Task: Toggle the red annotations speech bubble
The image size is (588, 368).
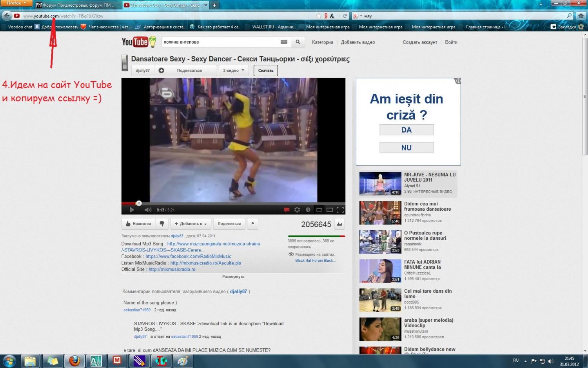Action: click(x=287, y=210)
